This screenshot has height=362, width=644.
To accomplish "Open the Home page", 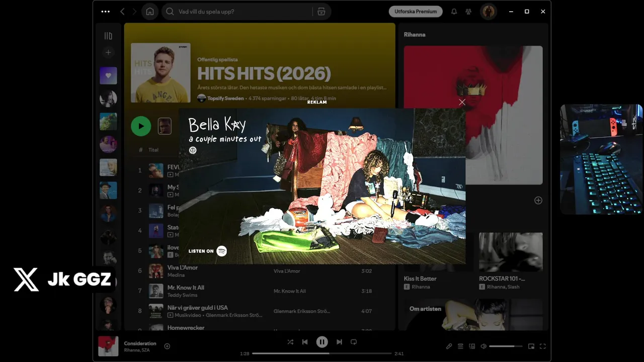I will [x=150, y=12].
